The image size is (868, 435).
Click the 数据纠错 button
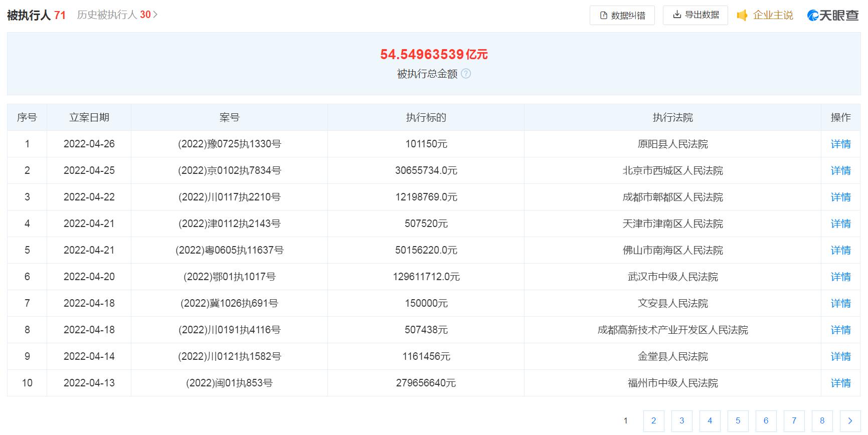622,16
